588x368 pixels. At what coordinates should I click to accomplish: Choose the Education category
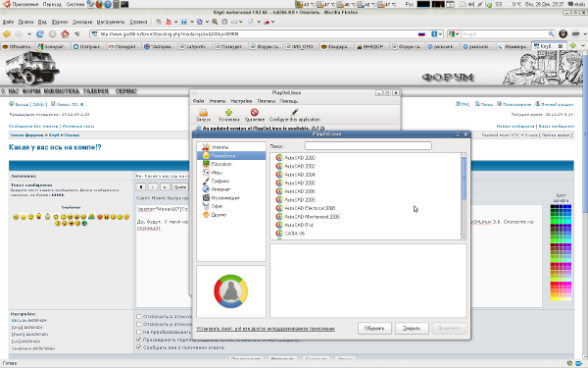[x=231, y=164]
